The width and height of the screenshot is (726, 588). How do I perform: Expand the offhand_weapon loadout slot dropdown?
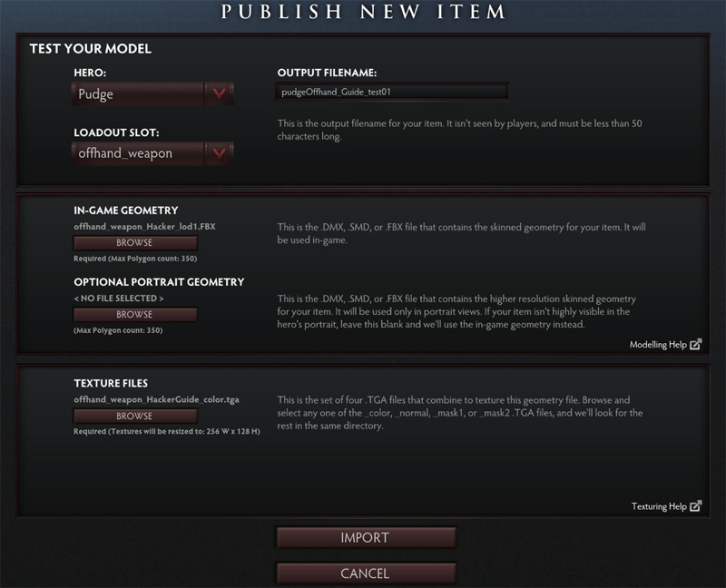tap(140, 153)
